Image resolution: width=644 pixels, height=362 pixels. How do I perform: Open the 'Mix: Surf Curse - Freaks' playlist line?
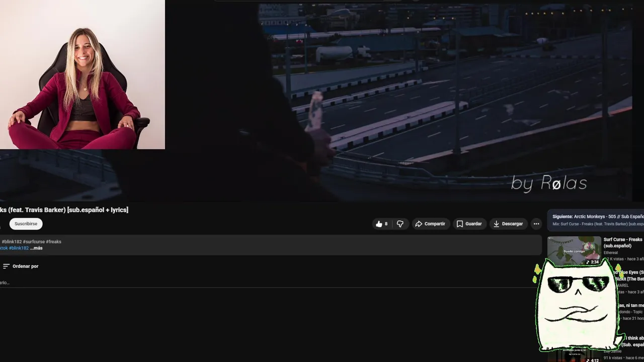[598, 224]
